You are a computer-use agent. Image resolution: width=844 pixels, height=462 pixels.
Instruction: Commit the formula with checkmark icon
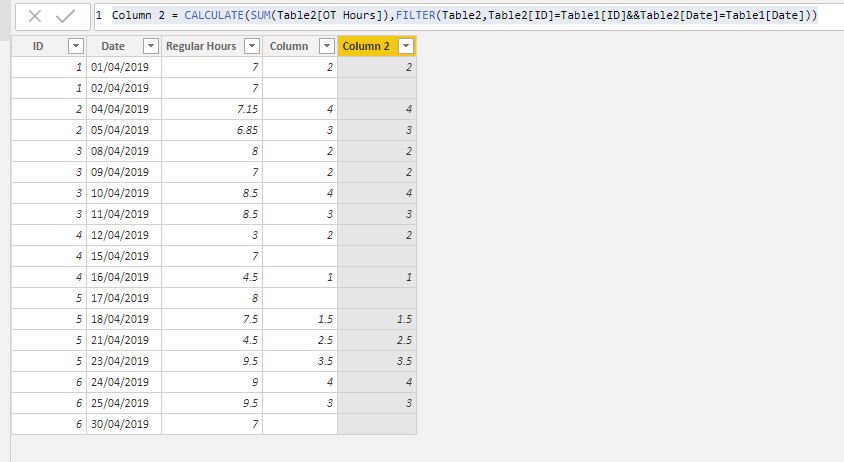(66, 16)
